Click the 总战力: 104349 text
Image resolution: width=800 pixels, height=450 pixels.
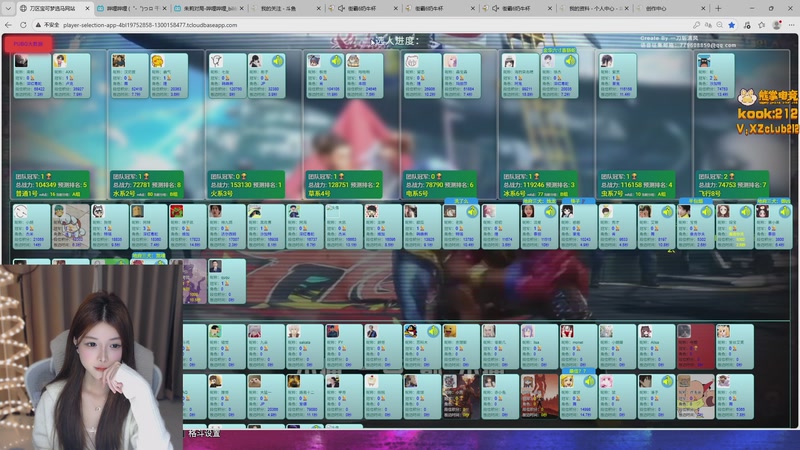pos(36,185)
